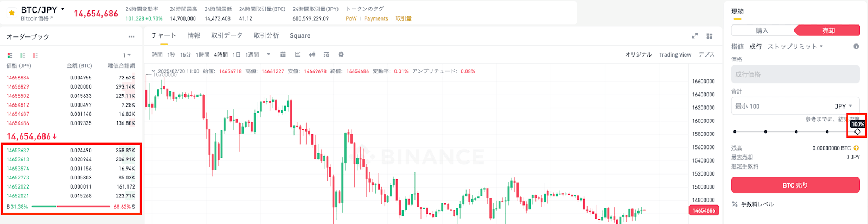This screenshot has height=224, width=868.
Task: Open the candlestick chart style icon
Action: 312,54
